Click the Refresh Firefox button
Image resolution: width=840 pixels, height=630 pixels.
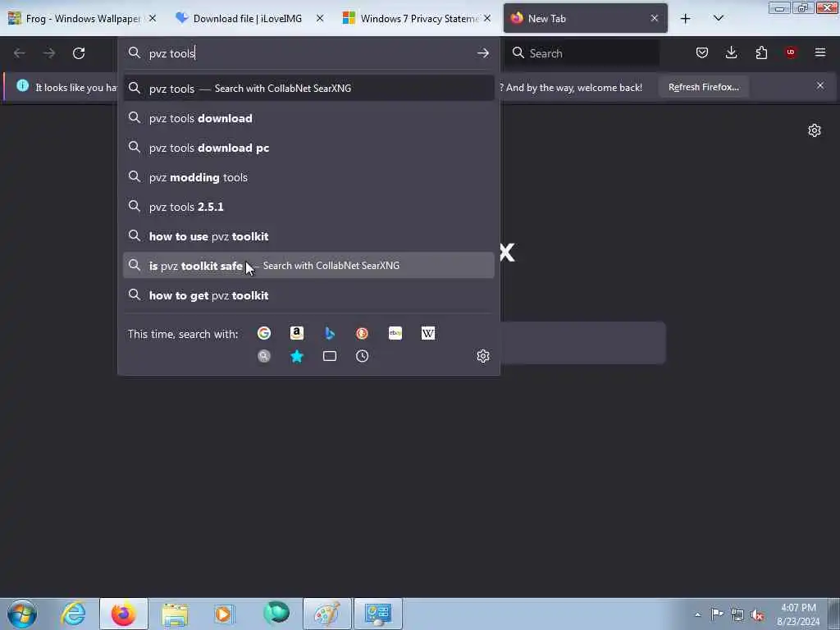(703, 87)
